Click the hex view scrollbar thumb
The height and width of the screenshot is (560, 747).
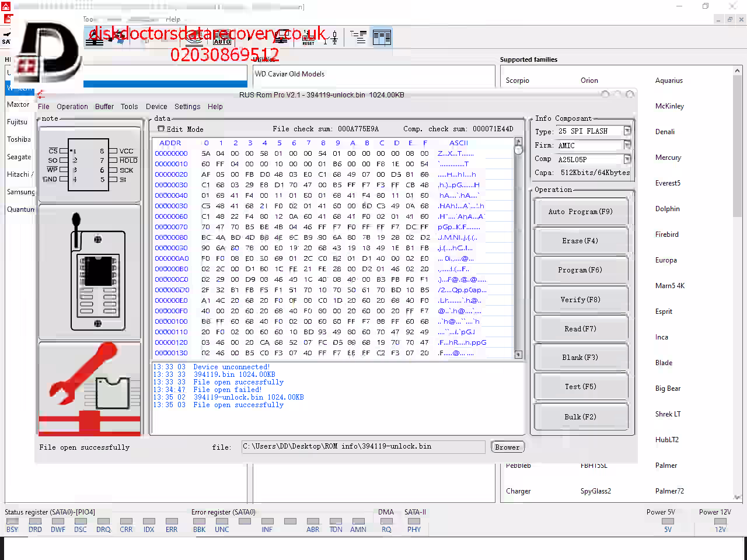coord(518,149)
